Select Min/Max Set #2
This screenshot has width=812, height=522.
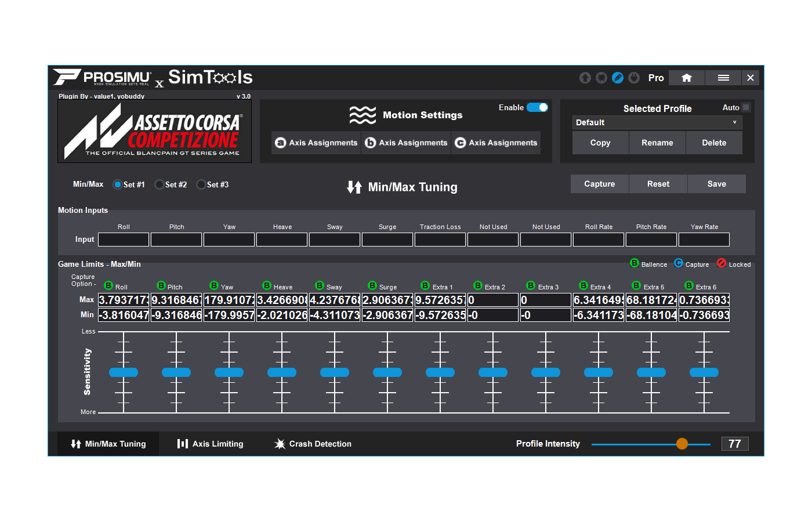tap(159, 184)
